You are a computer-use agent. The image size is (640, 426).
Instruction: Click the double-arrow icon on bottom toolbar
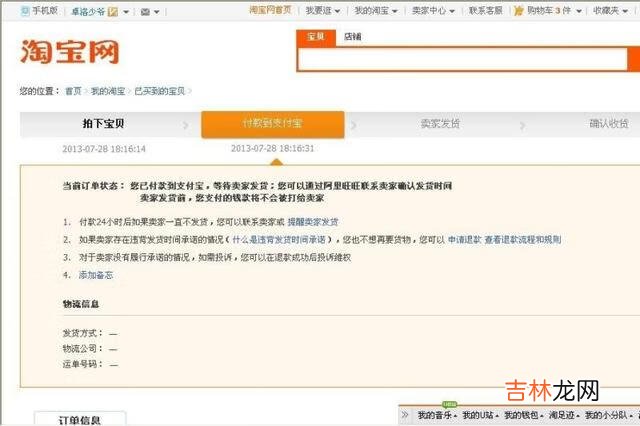pyautogui.click(x=405, y=415)
